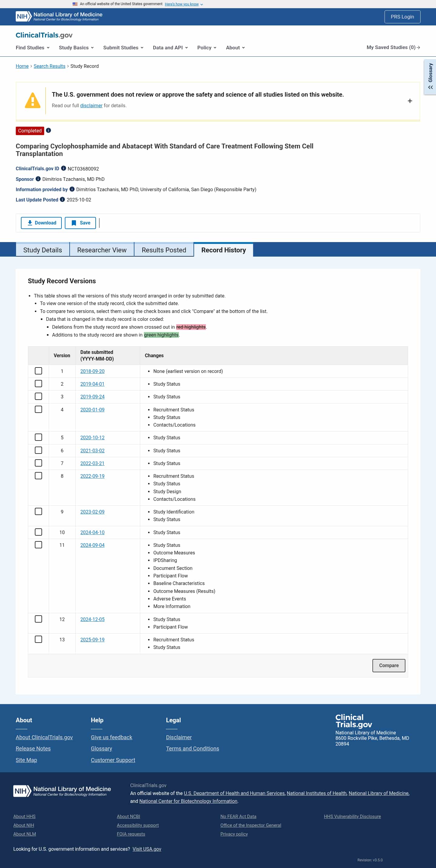436x868 pixels.
Task: Click the NIH logo in the footer
Action: (62, 790)
